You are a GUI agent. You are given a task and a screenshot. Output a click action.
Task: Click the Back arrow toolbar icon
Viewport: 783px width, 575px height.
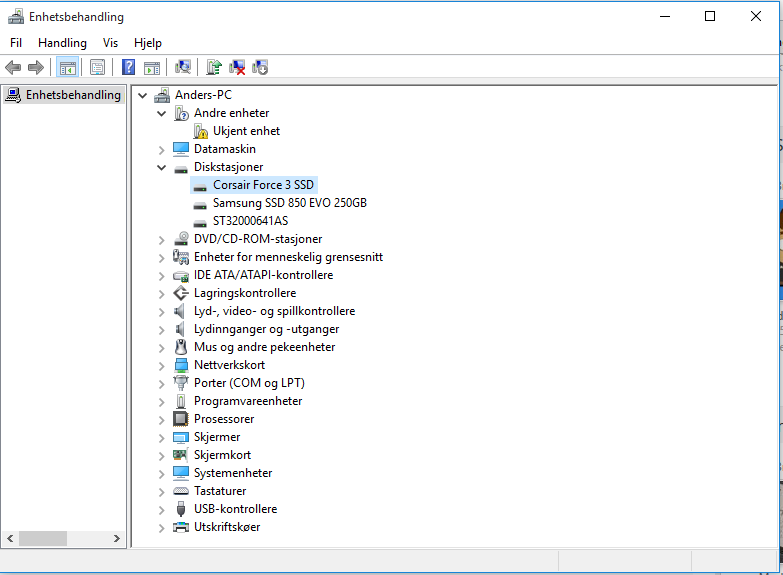(13, 67)
